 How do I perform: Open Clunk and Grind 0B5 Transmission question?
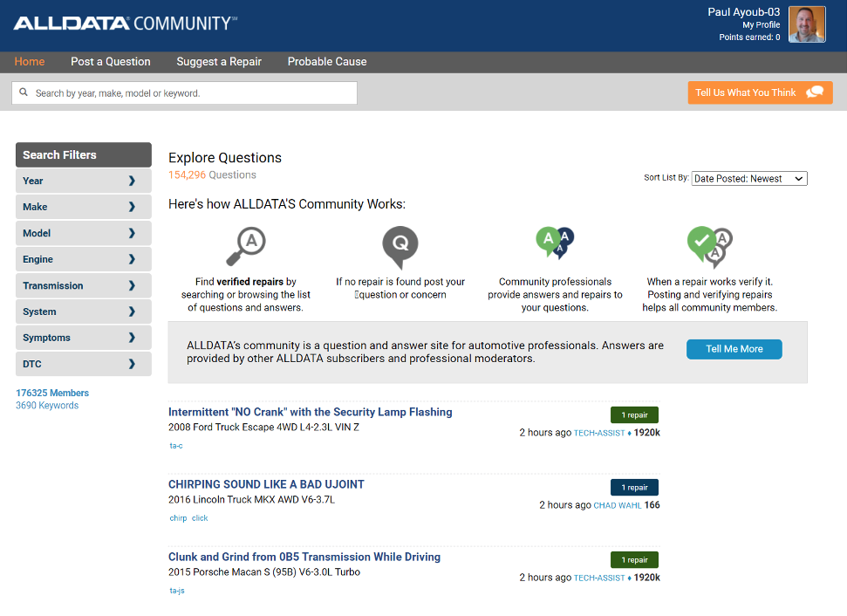point(304,557)
